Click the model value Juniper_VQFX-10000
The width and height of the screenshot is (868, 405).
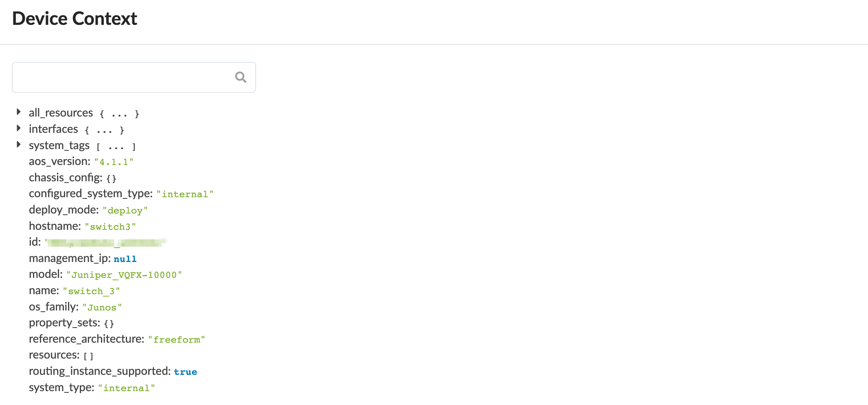tap(124, 275)
